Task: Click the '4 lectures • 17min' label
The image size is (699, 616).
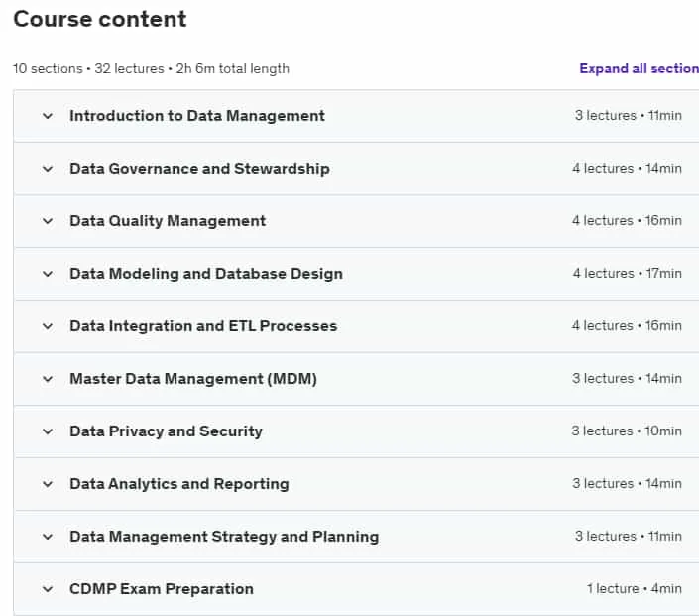Action: click(x=628, y=273)
